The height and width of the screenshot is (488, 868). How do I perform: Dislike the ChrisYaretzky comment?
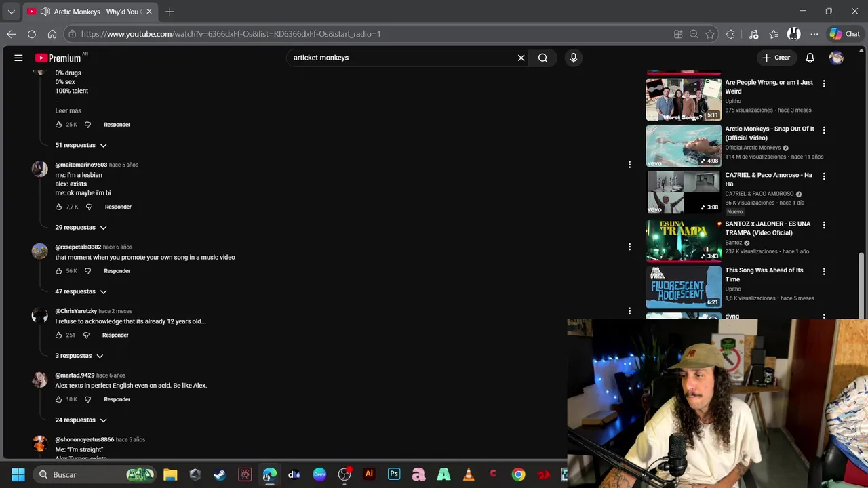(x=86, y=335)
